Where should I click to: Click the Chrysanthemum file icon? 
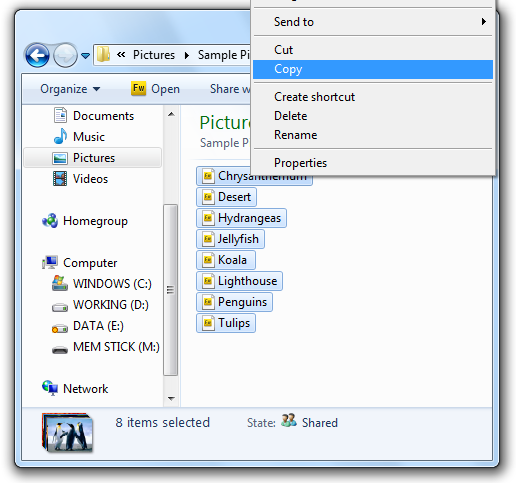[x=208, y=176]
